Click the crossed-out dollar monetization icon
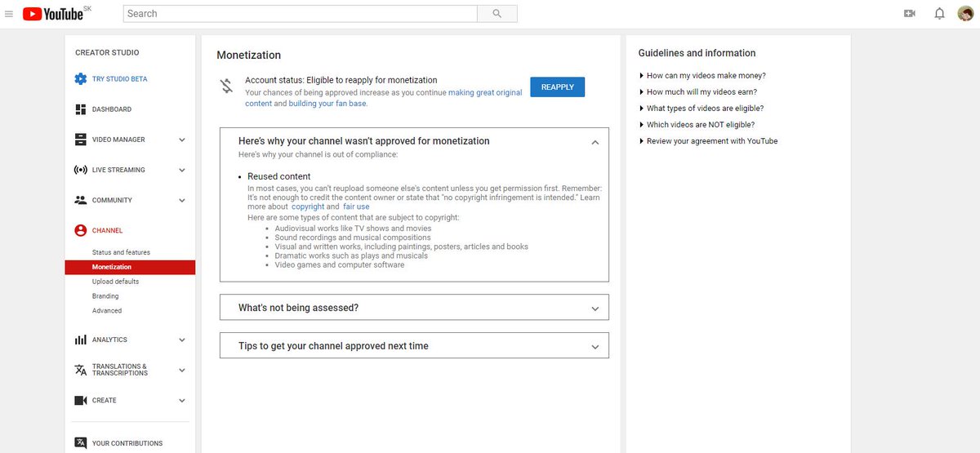Screen dimensions: 980x453 click(x=227, y=87)
